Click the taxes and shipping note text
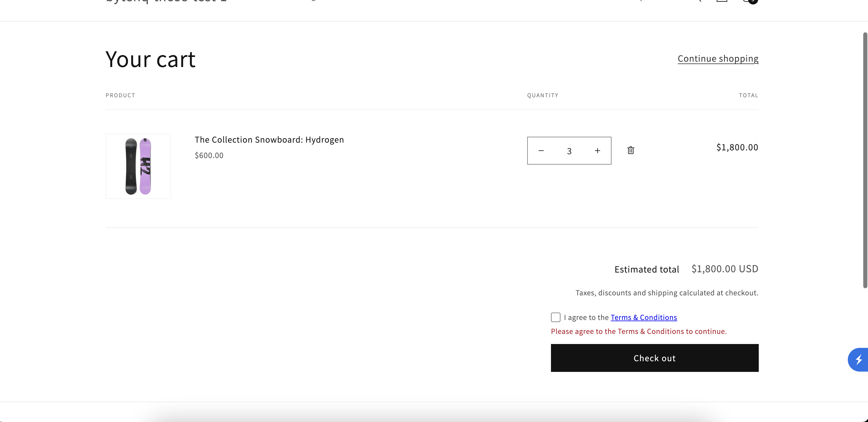 tap(667, 293)
